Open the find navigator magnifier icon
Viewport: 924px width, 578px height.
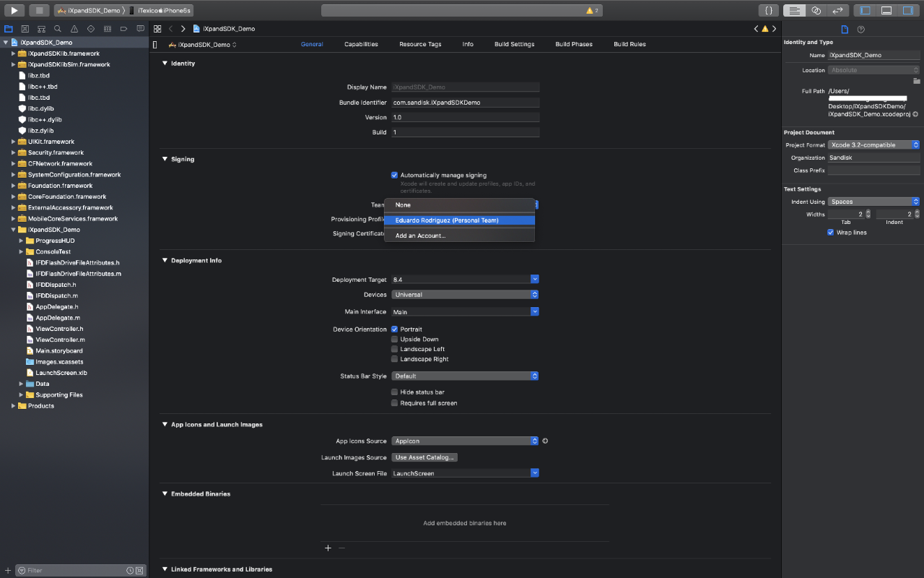point(58,29)
